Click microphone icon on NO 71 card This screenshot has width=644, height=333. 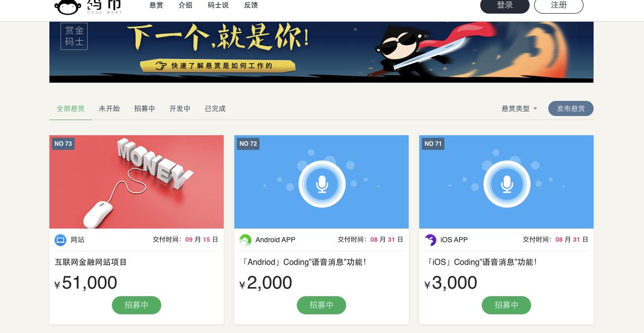click(x=507, y=184)
